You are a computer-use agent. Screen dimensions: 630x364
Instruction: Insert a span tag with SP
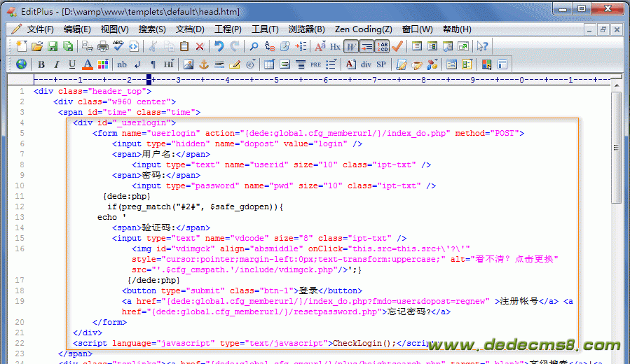coord(381,64)
